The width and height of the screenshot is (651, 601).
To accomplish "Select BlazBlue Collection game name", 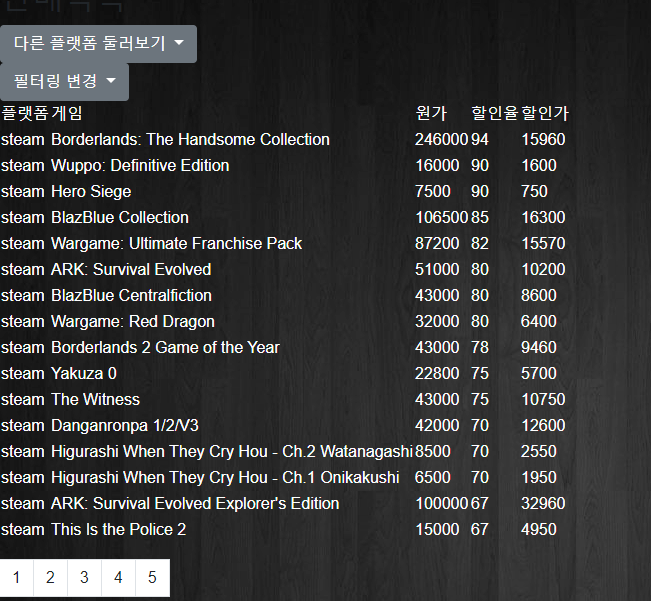I will click(120, 217).
